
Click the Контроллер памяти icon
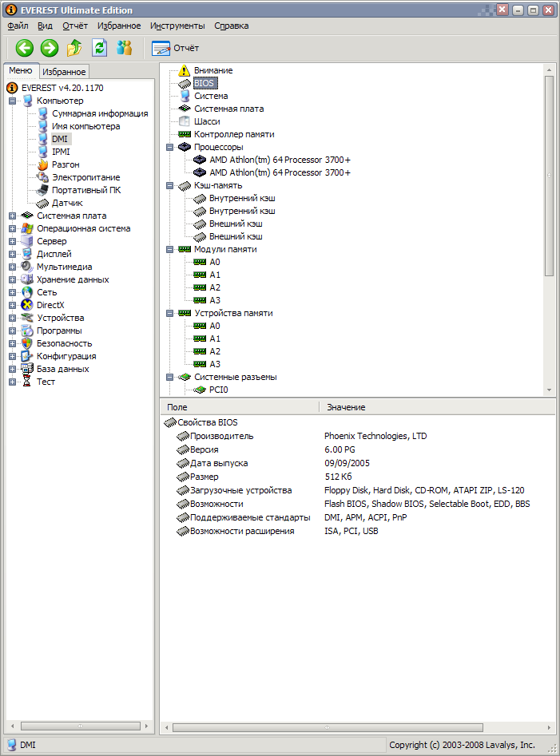point(185,135)
